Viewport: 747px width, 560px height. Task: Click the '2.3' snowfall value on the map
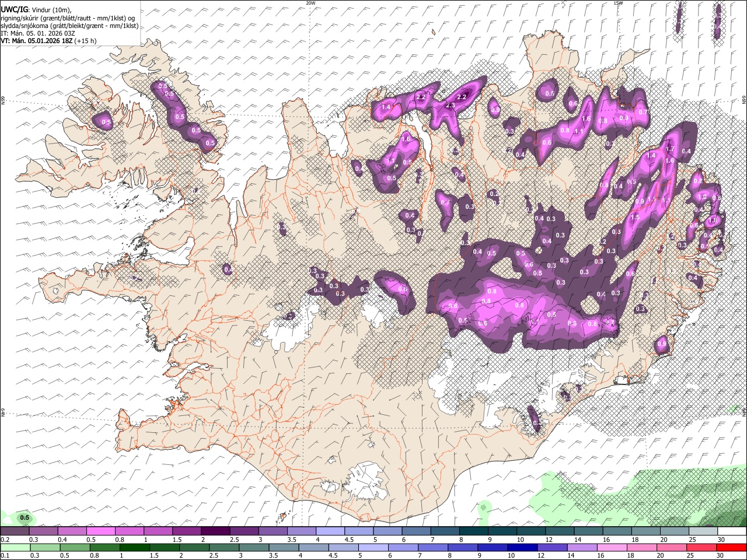(x=450, y=106)
